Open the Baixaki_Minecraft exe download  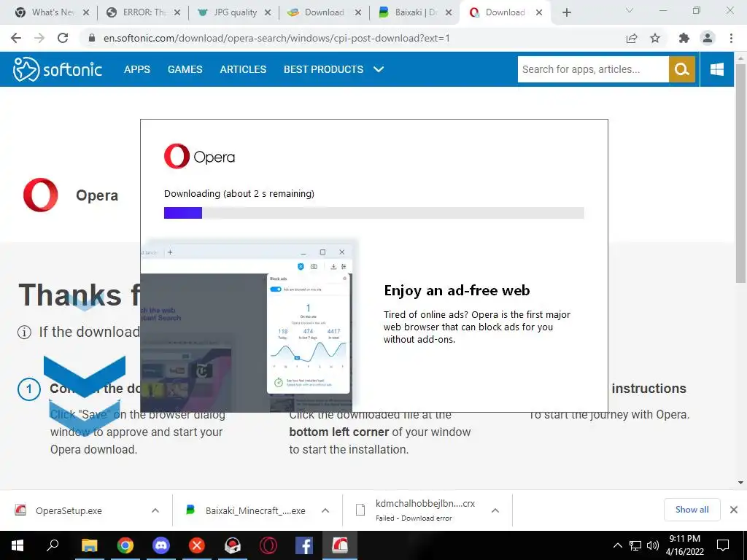pyautogui.click(x=245, y=510)
